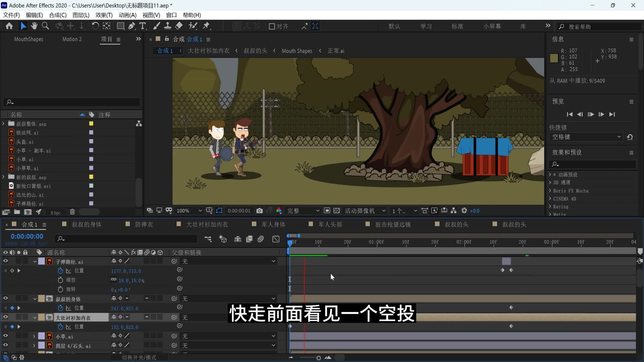
Task: Open the 窗口 menu
Action: 171,15
